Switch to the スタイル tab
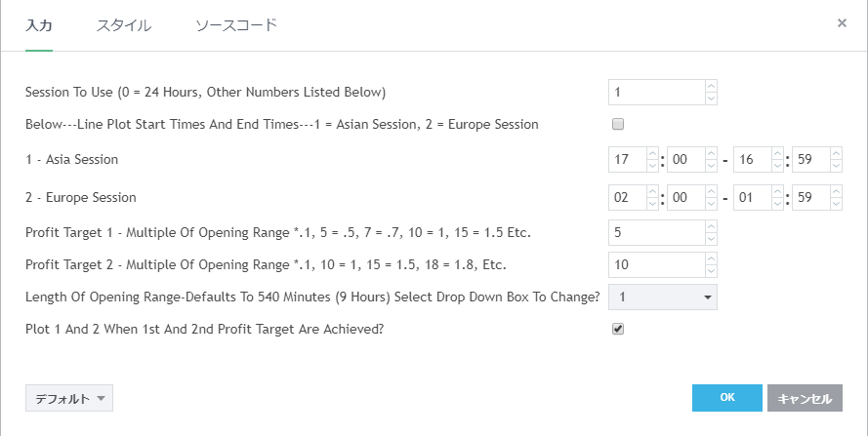This screenshot has width=868, height=436. pyautogui.click(x=124, y=25)
